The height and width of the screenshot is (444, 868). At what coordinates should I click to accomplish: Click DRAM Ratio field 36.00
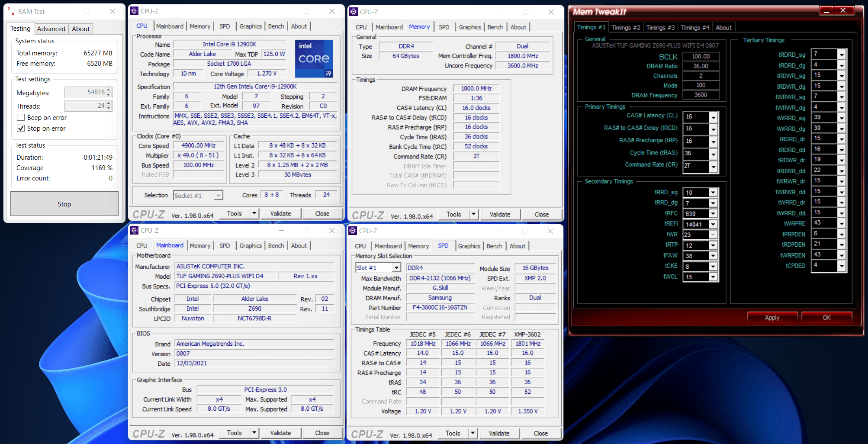pyautogui.click(x=701, y=66)
